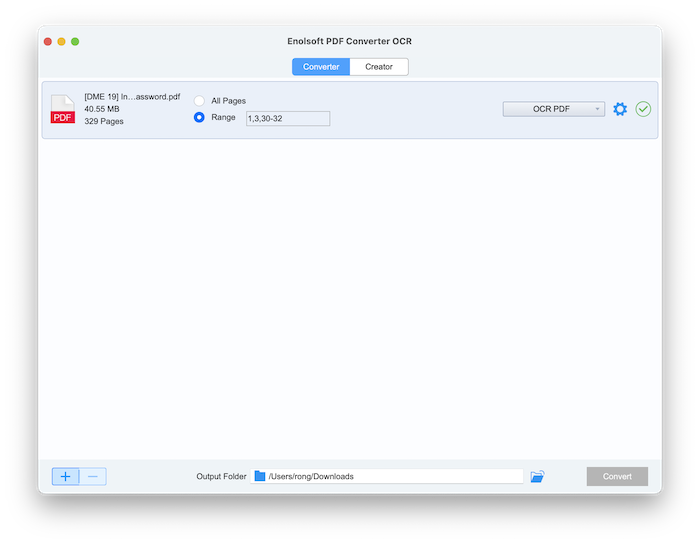Click the 40.55 MB file size text
Screen dimensions: 700x544
tap(102, 109)
